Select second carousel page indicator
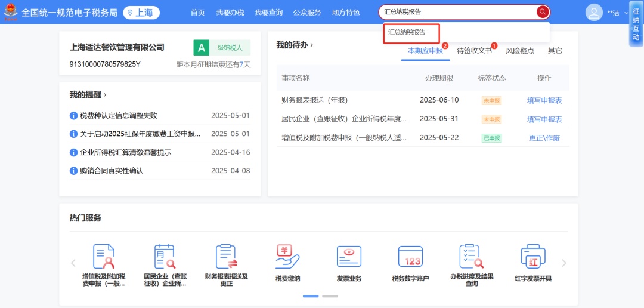 pos(330,296)
